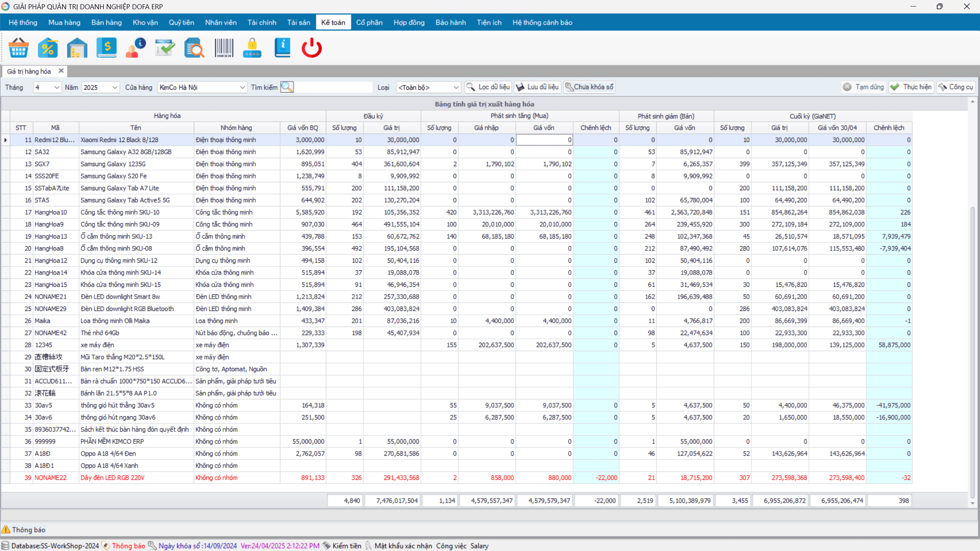Open the Mua hàng menu

tap(64, 22)
